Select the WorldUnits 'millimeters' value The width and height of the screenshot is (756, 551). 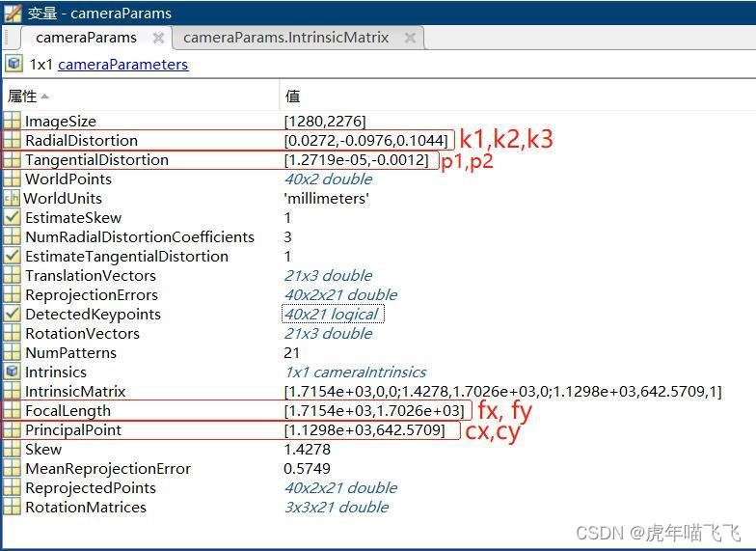click(x=326, y=199)
